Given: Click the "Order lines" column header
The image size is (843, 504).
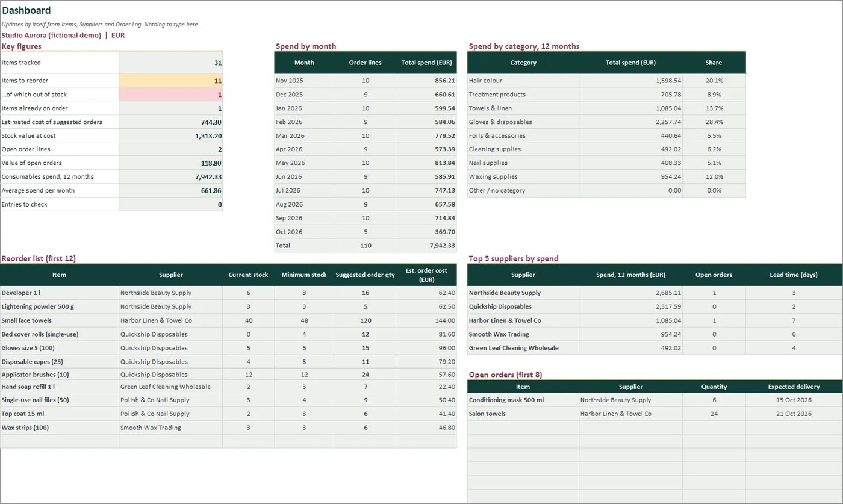Looking at the screenshot, I should 366,63.
